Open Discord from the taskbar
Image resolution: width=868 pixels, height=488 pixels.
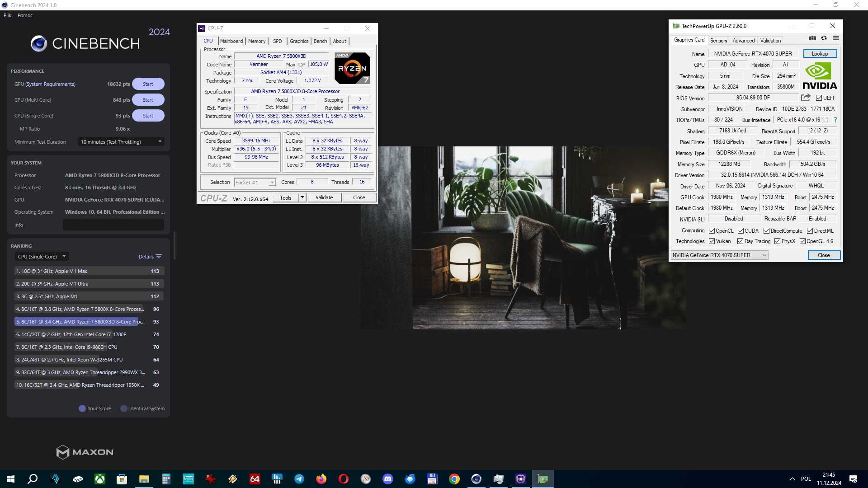tap(388, 479)
